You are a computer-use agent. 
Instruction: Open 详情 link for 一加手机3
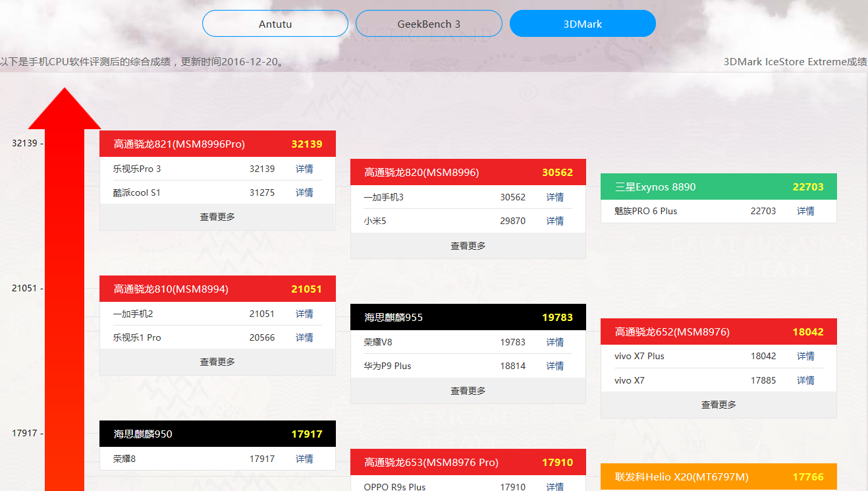tap(555, 197)
